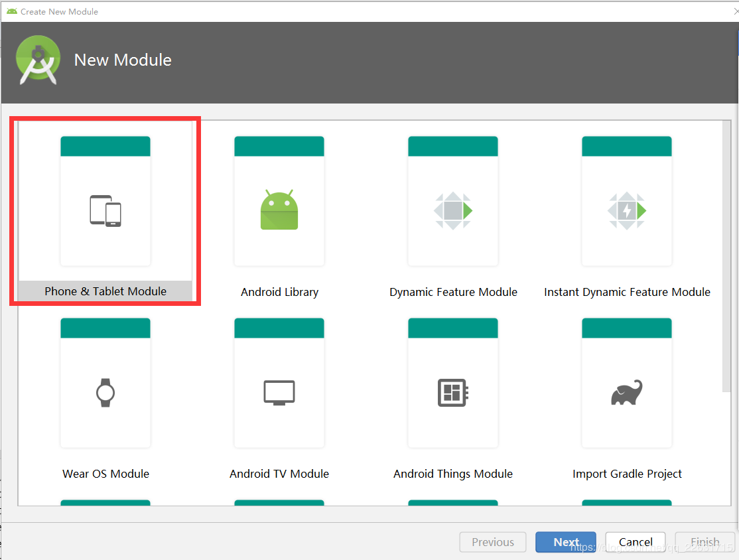Pick the Android Things board icon

[x=453, y=393]
